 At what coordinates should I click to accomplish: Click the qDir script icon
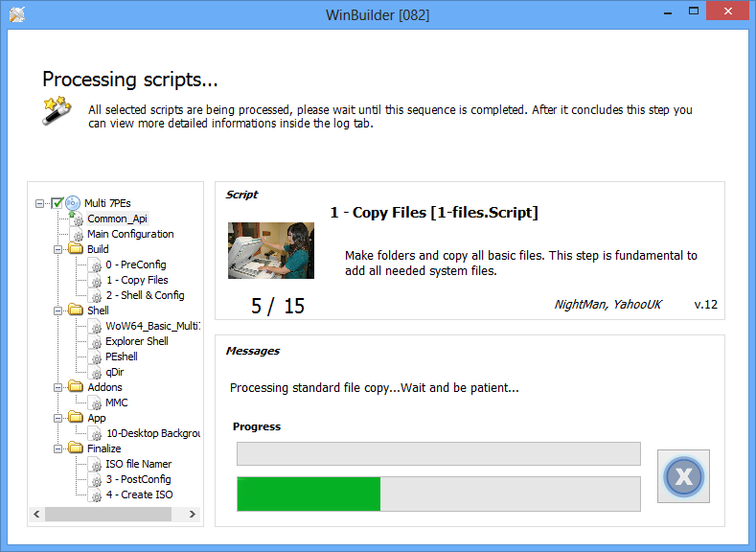click(x=95, y=372)
